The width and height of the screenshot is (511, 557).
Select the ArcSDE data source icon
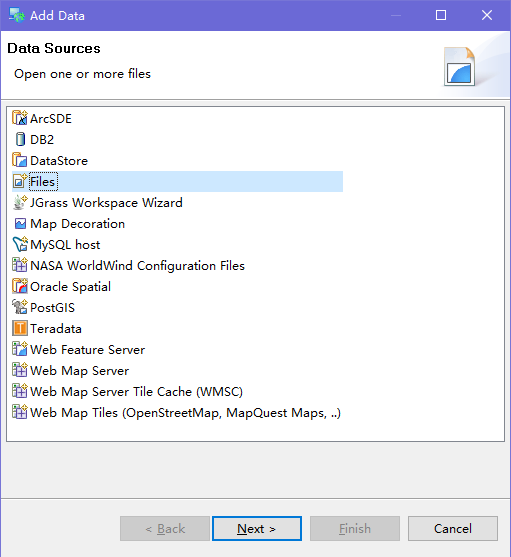click(20, 118)
